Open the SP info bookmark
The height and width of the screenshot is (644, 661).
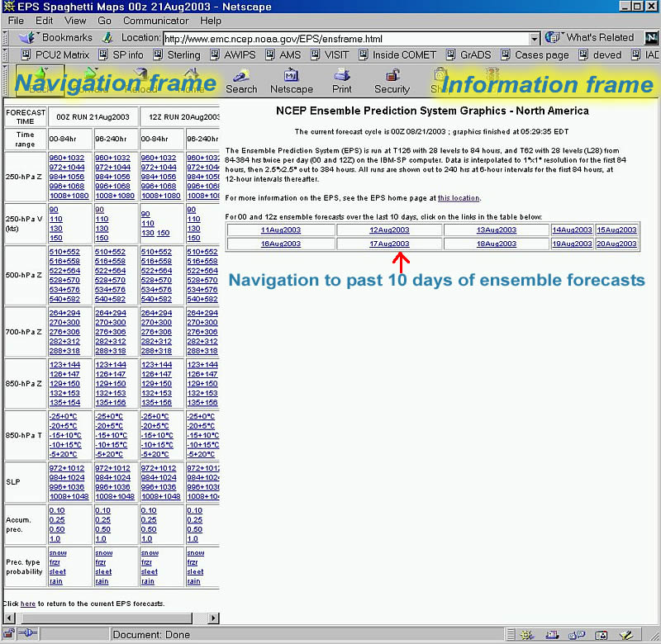[x=121, y=55]
